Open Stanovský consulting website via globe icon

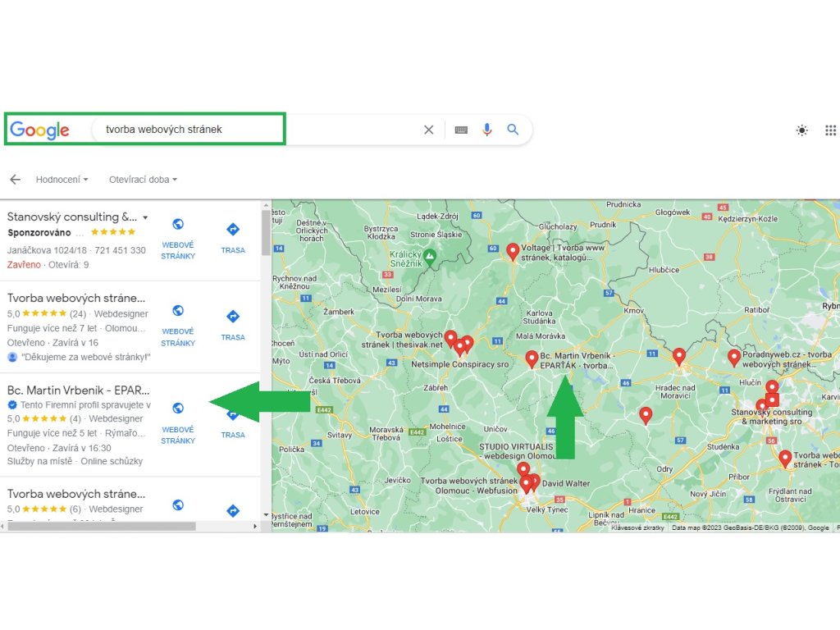click(178, 225)
